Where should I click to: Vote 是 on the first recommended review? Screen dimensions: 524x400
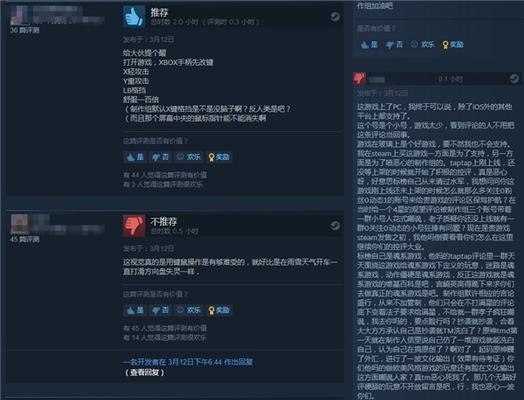coord(135,157)
